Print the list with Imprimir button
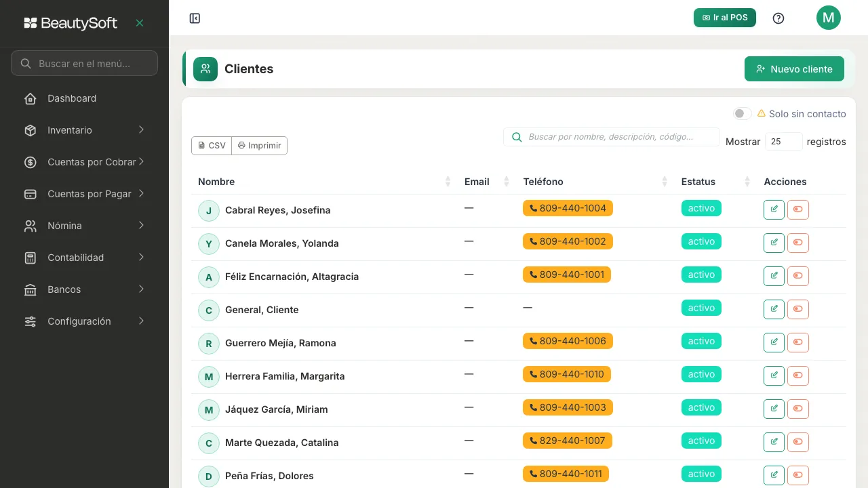Image resolution: width=868 pixels, height=488 pixels. (260, 146)
